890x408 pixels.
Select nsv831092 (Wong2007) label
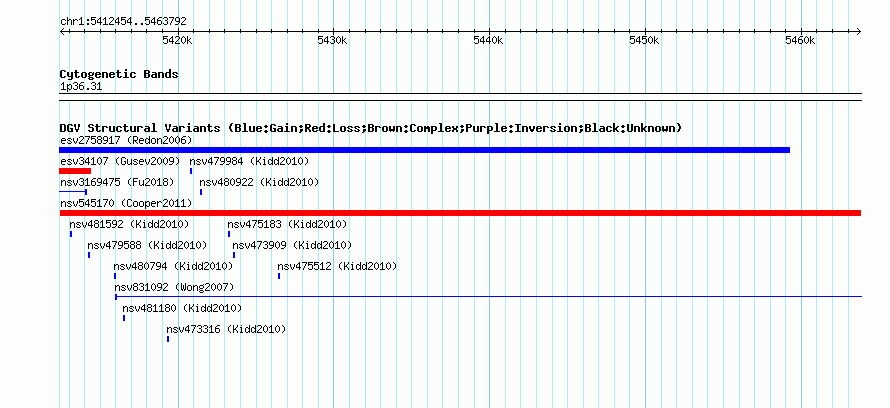pos(174,287)
